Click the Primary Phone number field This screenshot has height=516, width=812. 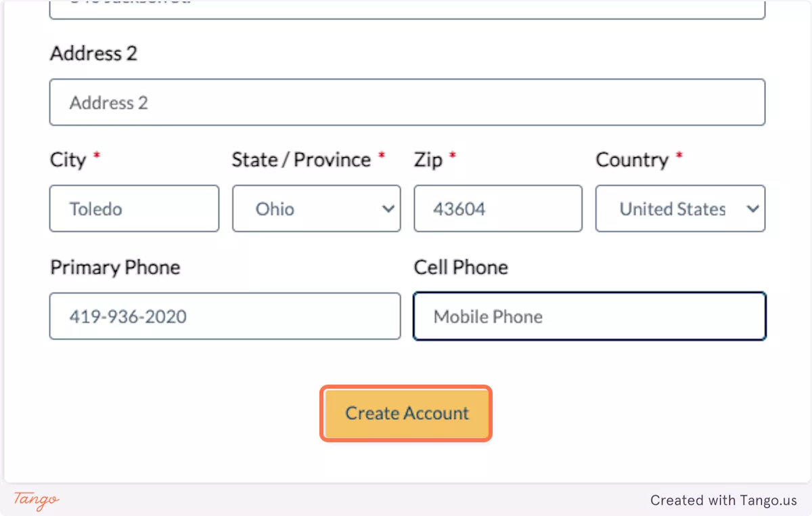tap(225, 316)
